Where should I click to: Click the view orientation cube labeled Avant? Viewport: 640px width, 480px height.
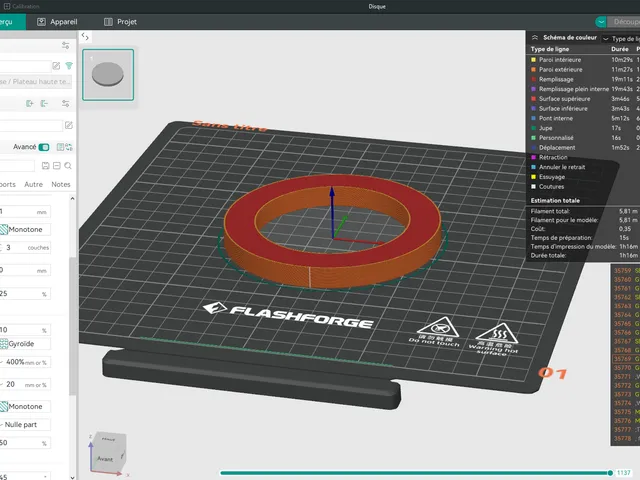click(x=108, y=452)
